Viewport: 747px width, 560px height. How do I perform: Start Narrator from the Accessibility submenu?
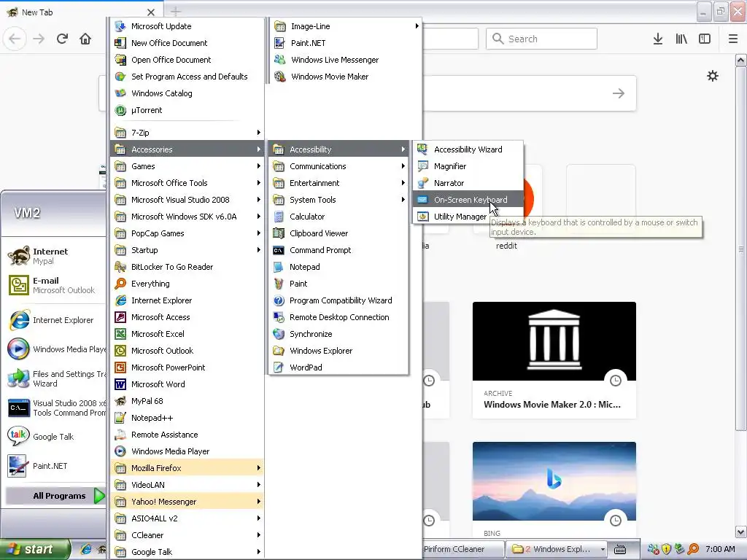tap(468, 183)
